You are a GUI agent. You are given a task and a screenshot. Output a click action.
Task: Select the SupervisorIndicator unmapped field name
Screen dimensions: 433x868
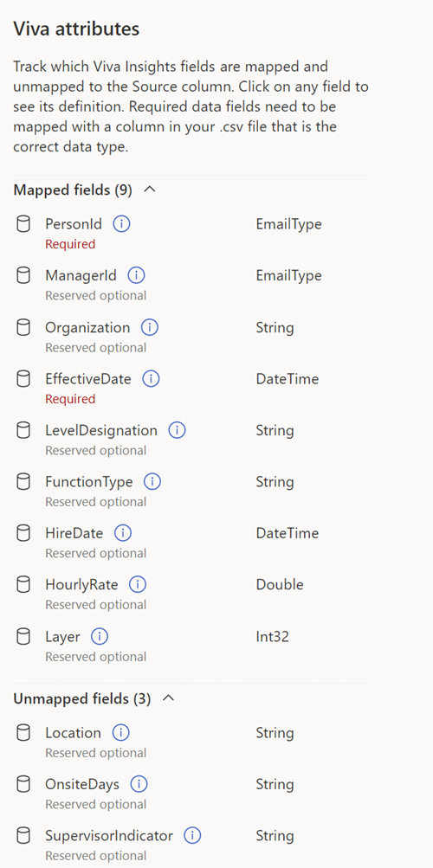click(109, 836)
